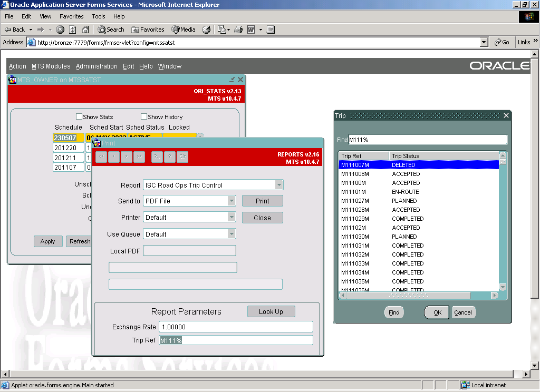Click the Look Up button
The width and height of the screenshot is (540, 392).
271,311
